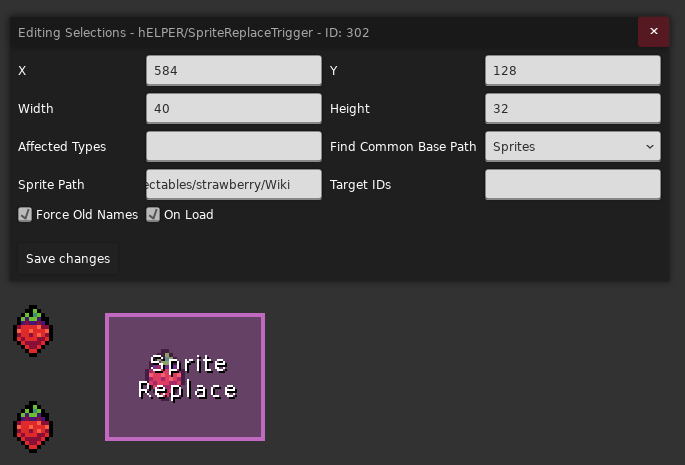Close the Editing Selections window
The image size is (685, 465).
(653, 32)
